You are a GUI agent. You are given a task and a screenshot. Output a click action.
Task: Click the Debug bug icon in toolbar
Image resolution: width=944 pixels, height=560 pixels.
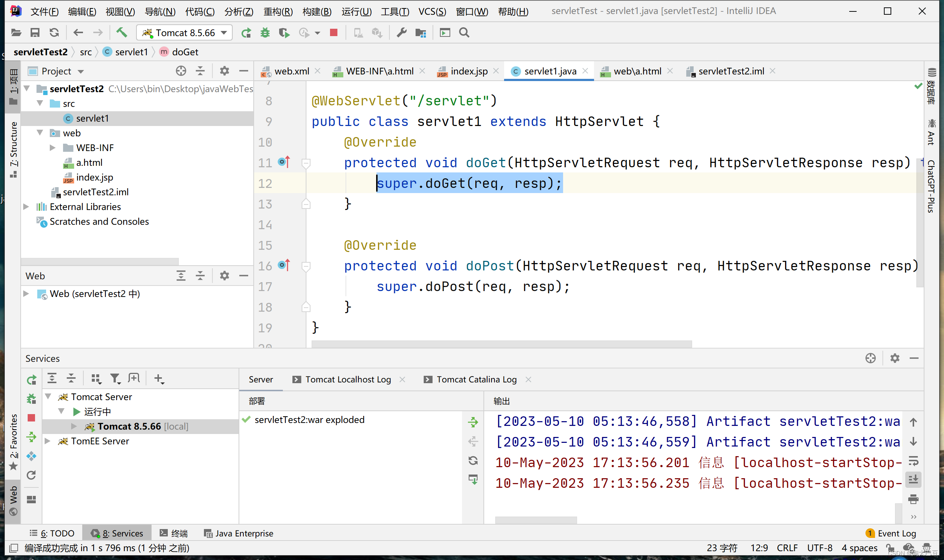(x=265, y=33)
